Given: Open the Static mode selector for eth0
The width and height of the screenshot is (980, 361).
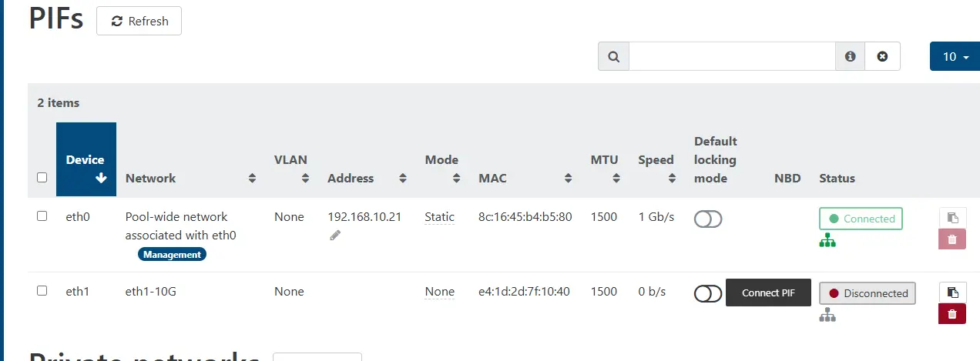Looking at the screenshot, I should point(439,217).
